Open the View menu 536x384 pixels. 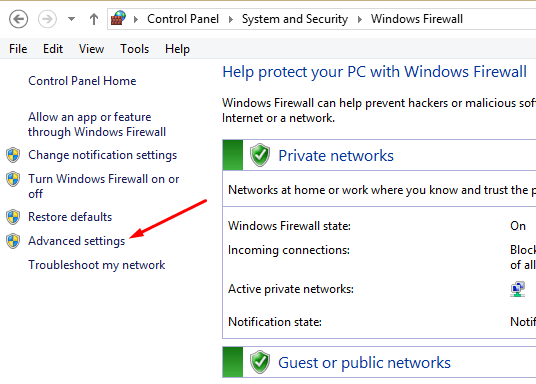(x=91, y=49)
